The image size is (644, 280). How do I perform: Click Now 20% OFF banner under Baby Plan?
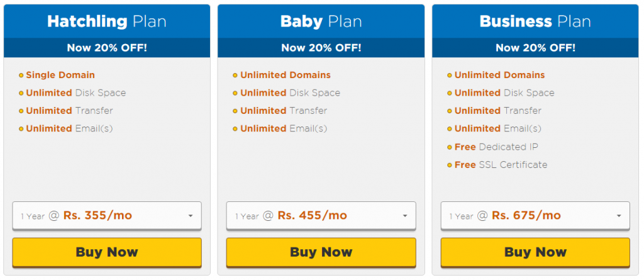(x=321, y=48)
